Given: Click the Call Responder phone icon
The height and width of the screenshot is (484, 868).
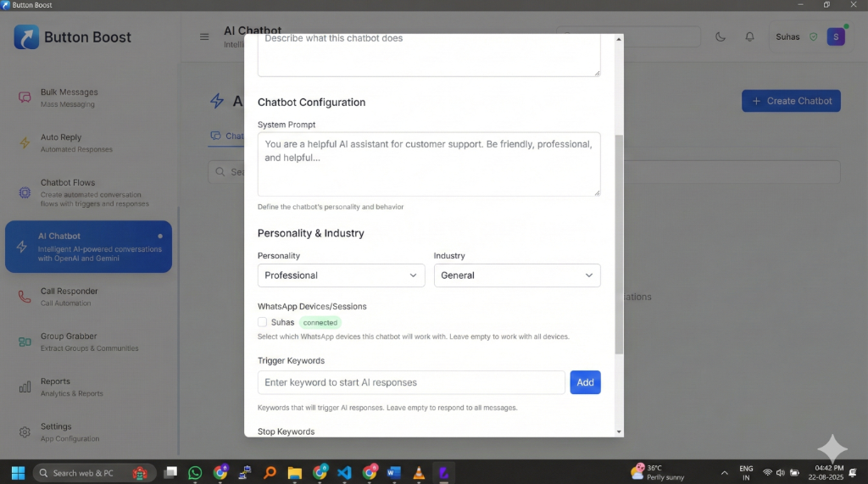Looking at the screenshot, I should pos(25,297).
